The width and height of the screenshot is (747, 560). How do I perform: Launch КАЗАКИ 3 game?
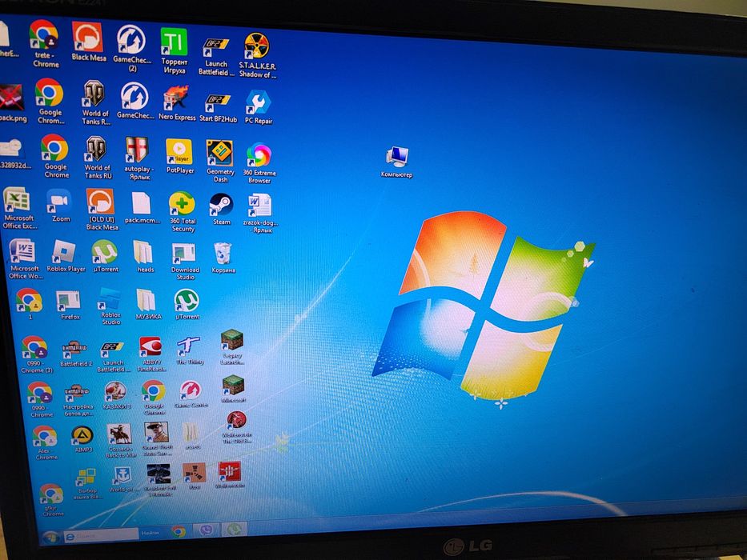[116, 395]
